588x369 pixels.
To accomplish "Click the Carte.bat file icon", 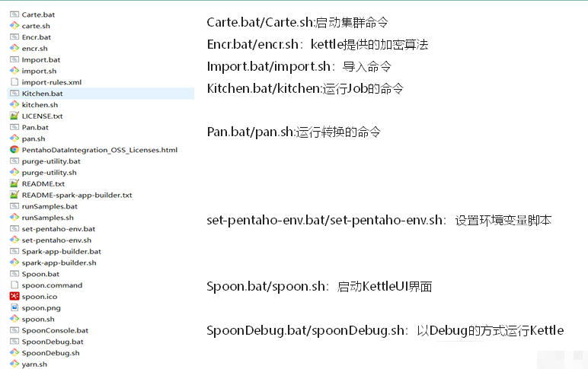I will click(x=14, y=14).
